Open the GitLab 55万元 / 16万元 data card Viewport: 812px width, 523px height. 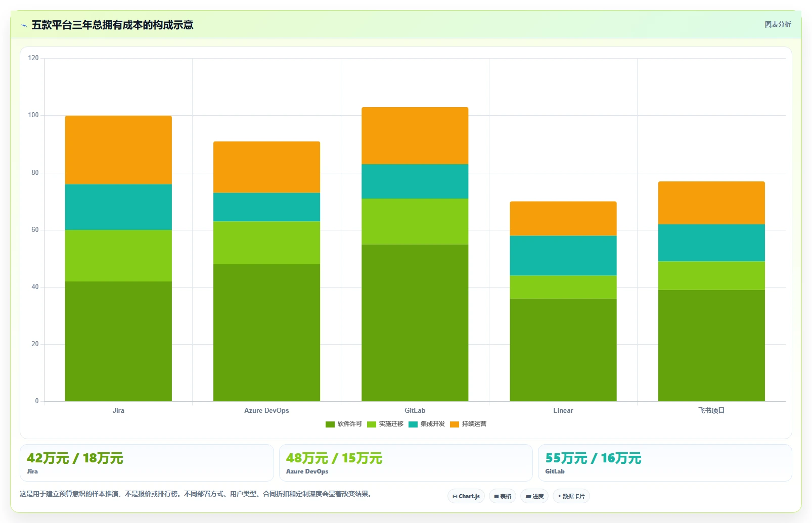coord(665,463)
